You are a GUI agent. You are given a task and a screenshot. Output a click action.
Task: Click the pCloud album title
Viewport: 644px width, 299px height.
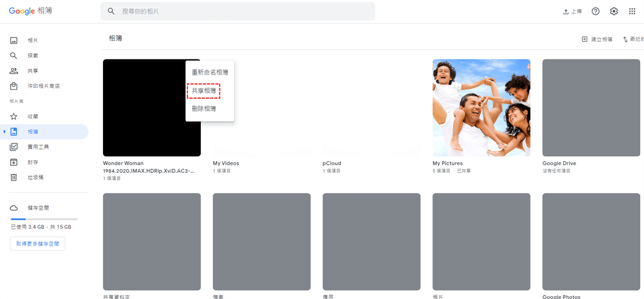tap(332, 163)
